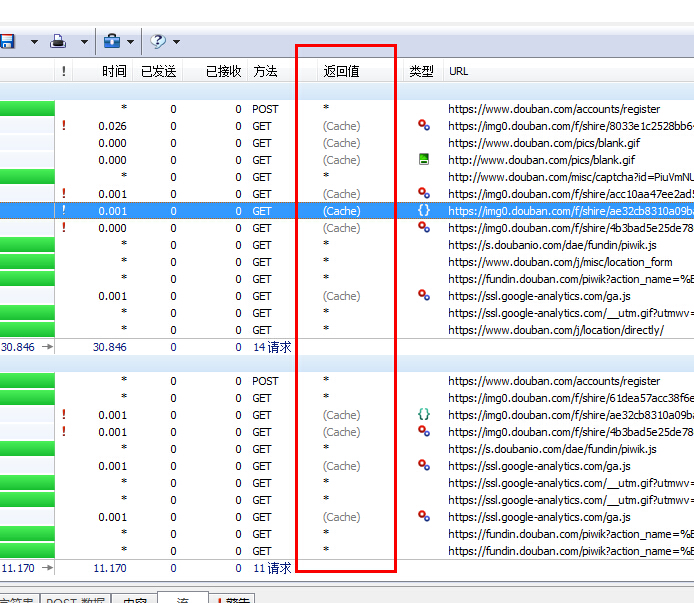Click the 时间 column header
694x603 pixels.
pyautogui.click(x=114, y=71)
